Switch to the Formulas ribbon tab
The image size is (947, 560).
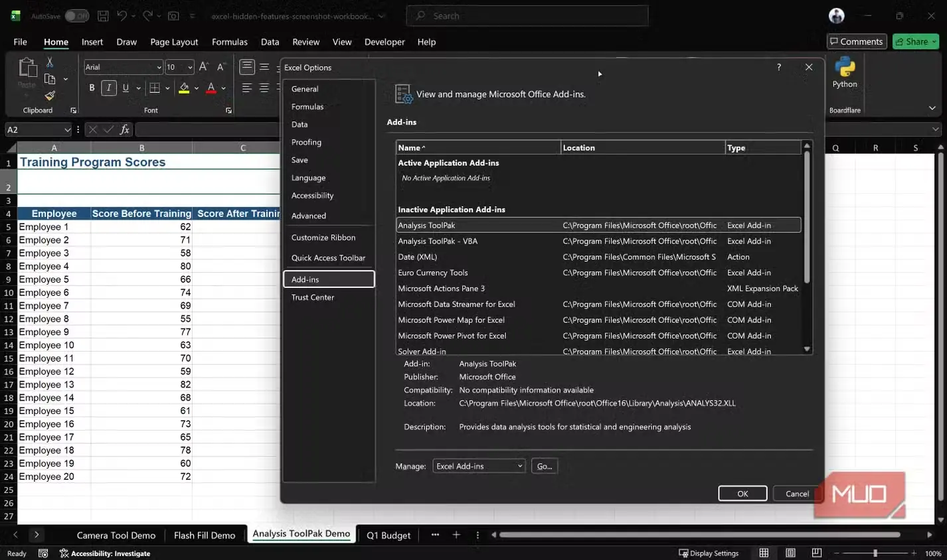pos(230,42)
